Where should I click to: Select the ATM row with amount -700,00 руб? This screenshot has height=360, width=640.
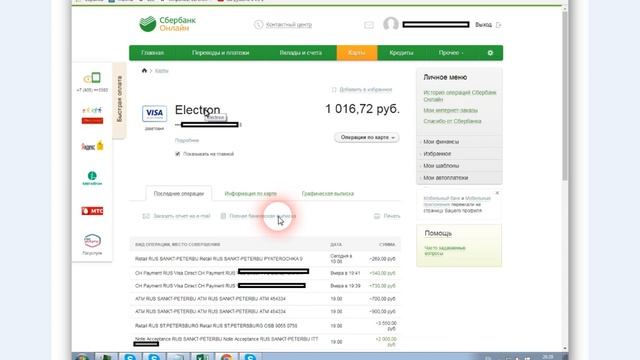(x=265, y=299)
